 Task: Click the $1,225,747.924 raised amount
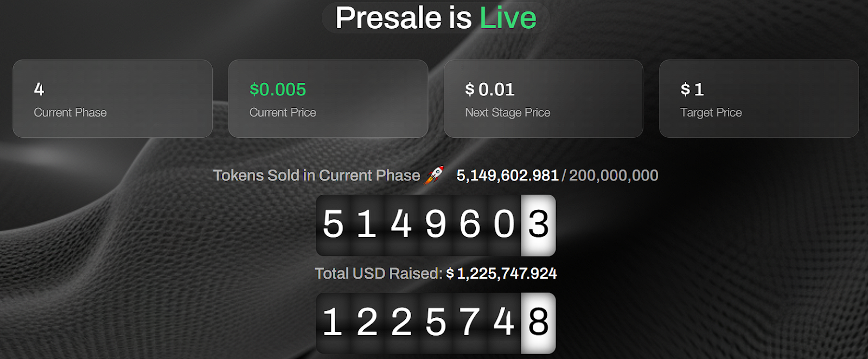click(501, 274)
